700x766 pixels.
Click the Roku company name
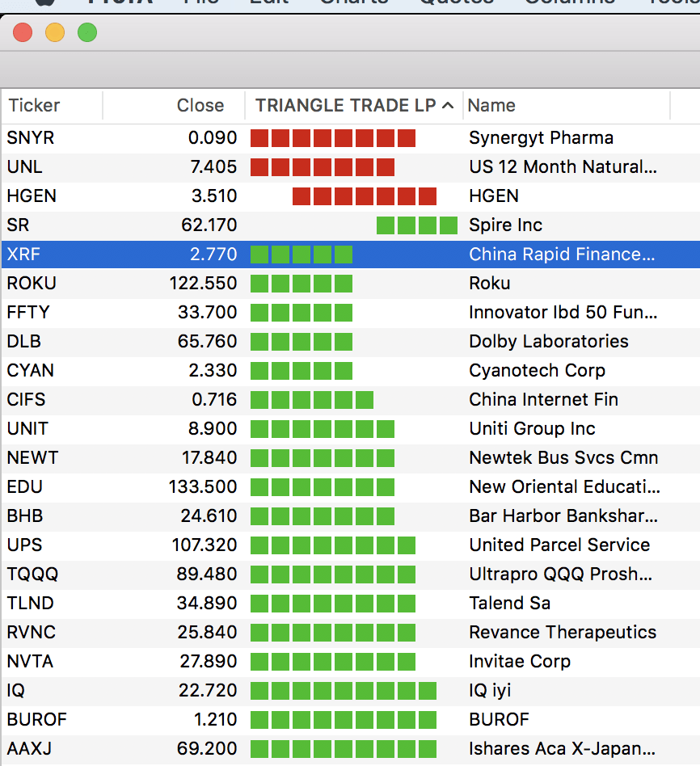point(490,284)
